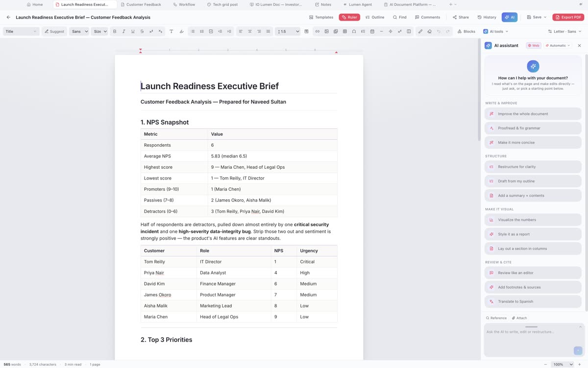This screenshot has width=588, height=368.
Task: Select the format painter tool
Action: click(420, 31)
